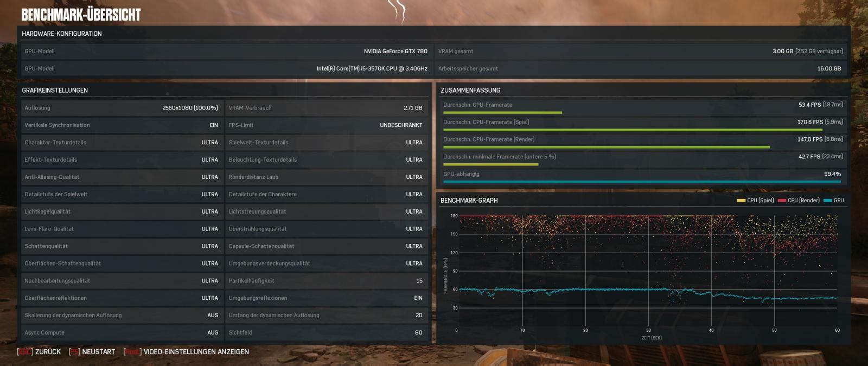Click yellow CPU (Spiel) legend swatch
Image resolution: width=868 pixels, height=366 pixels.
(741, 201)
